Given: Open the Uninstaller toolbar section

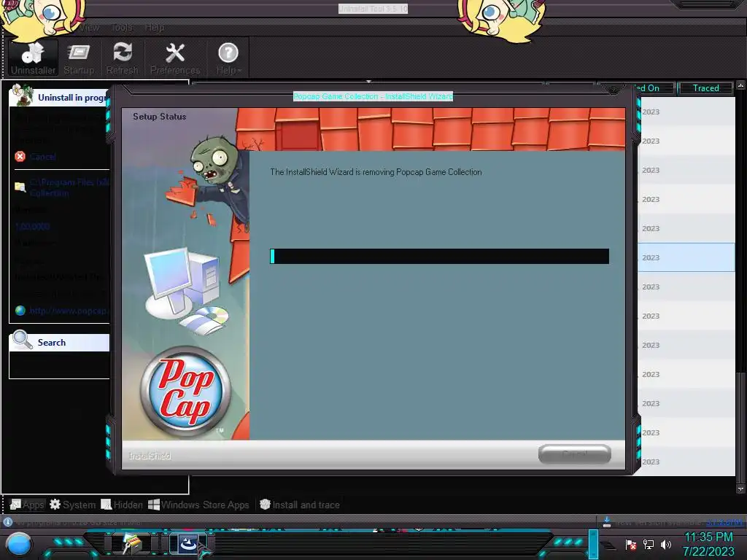Looking at the screenshot, I should [33, 58].
